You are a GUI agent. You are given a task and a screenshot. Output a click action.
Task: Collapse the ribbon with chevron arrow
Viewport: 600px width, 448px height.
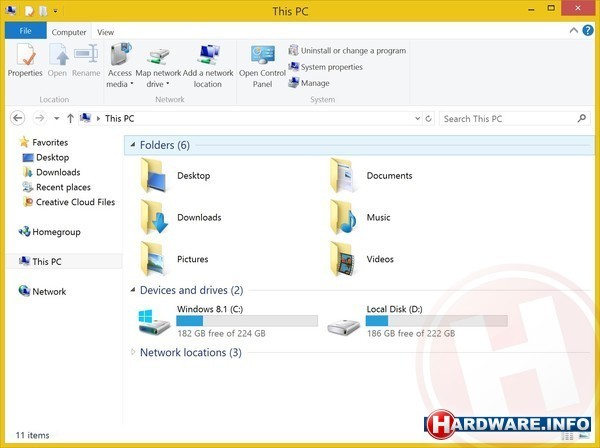point(574,30)
